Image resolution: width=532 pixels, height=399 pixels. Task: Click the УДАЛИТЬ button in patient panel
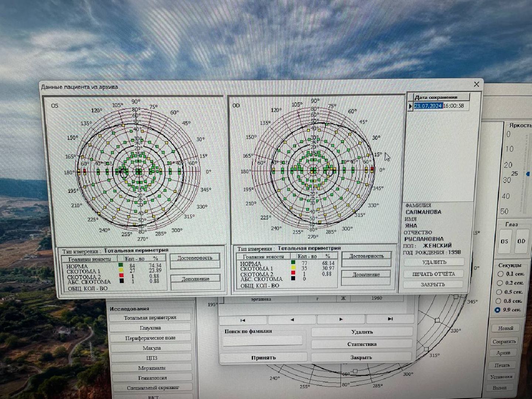434,262
